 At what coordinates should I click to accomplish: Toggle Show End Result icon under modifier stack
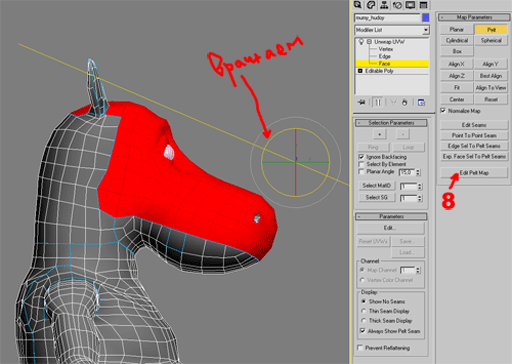(x=378, y=102)
